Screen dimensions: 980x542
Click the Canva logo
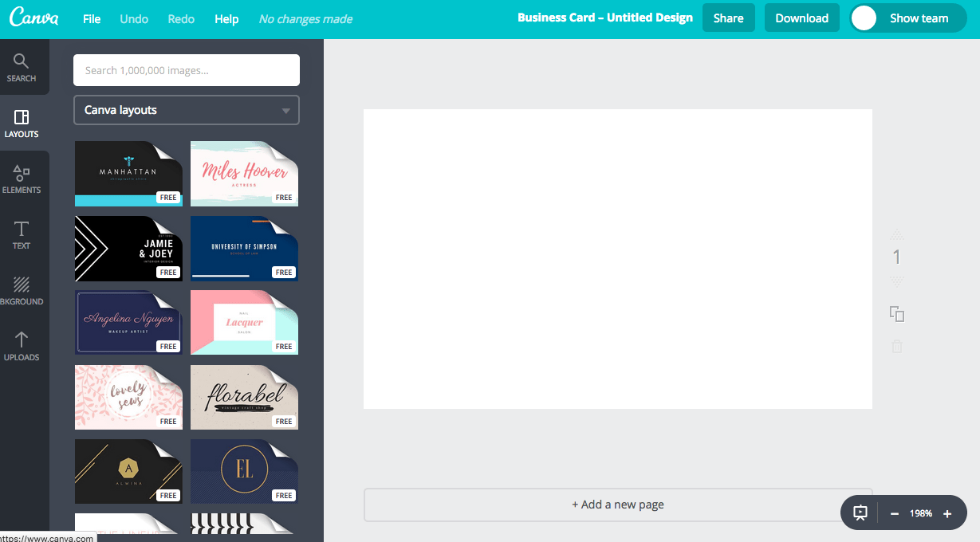(x=35, y=18)
